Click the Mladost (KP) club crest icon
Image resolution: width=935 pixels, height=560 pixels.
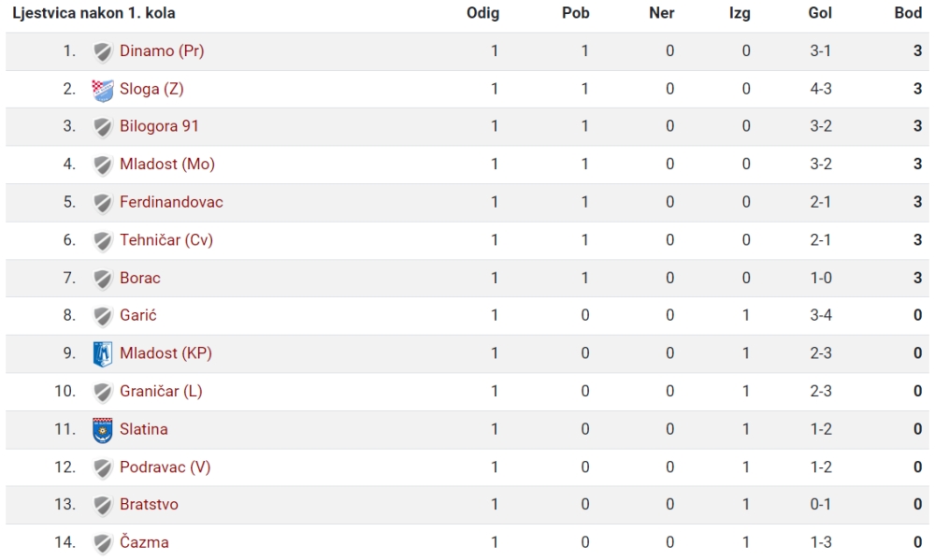click(x=103, y=354)
